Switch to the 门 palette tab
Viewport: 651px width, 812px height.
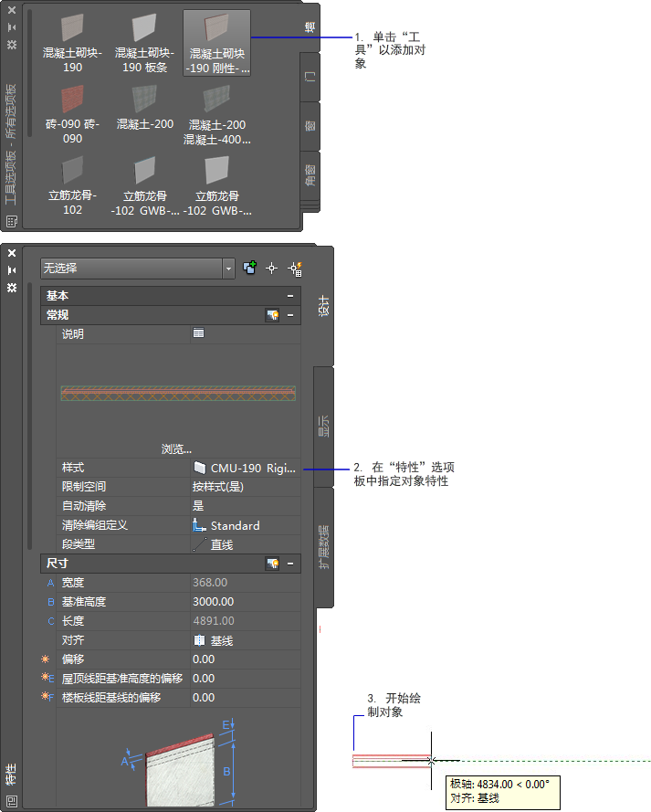click(x=310, y=77)
